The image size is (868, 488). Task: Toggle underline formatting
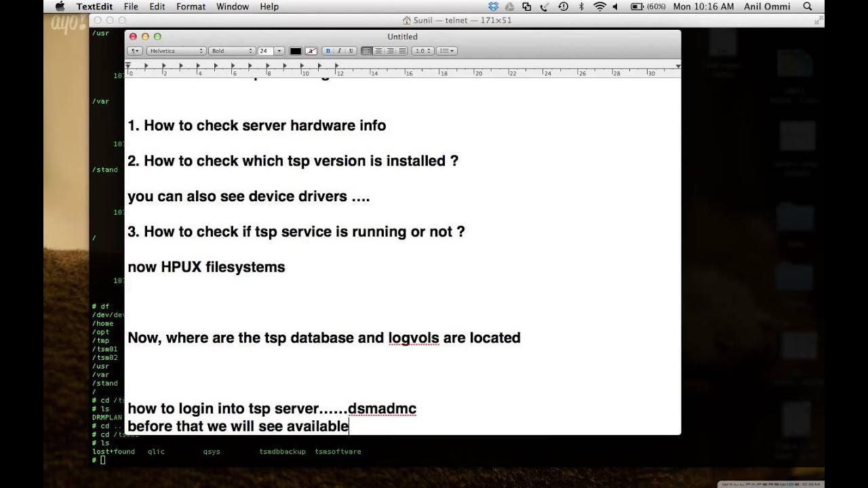click(x=351, y=51)
